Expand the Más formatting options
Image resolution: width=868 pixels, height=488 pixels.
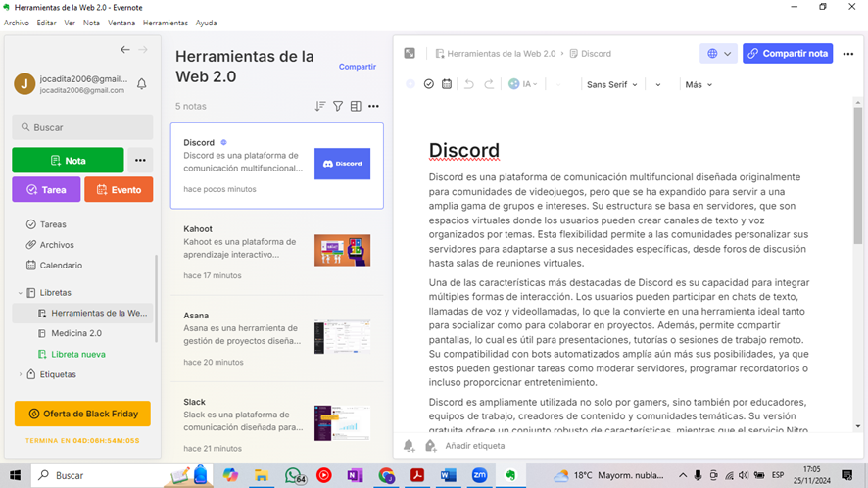[699, 84]
